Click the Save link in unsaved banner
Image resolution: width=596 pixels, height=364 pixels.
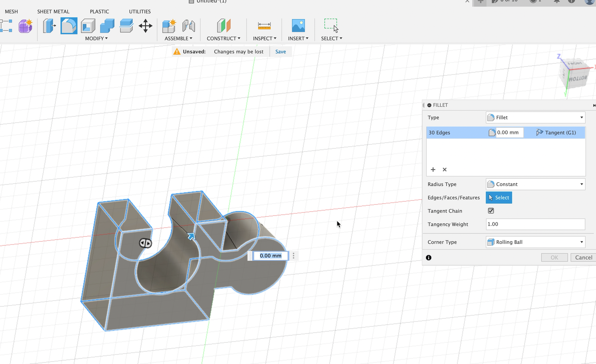280,52
